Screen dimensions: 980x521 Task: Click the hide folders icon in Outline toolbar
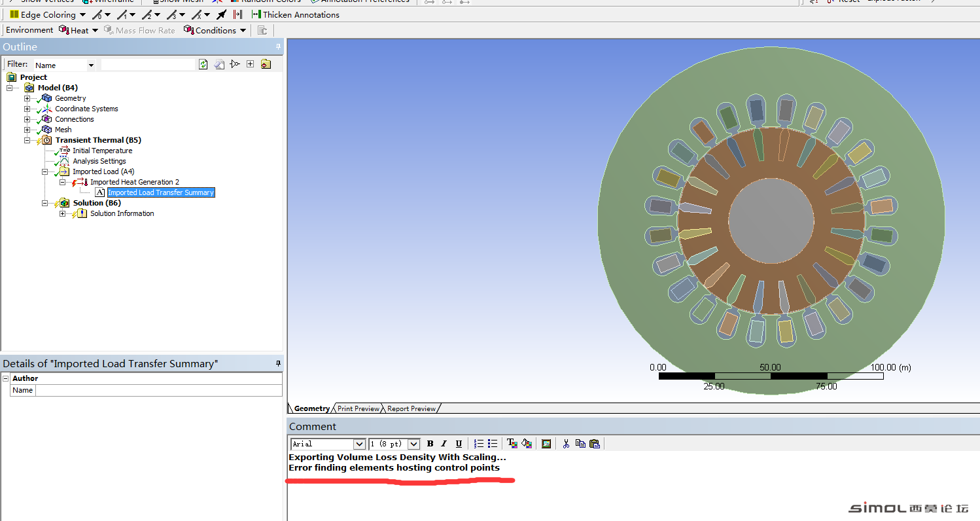(266, 64)
